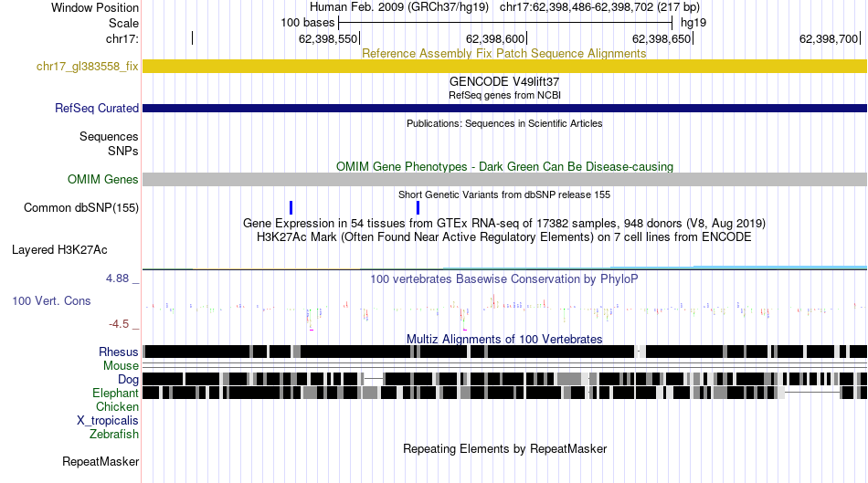Screen dimensions: 868x483
Task: Click the Scale label
Action: point(123,23)
